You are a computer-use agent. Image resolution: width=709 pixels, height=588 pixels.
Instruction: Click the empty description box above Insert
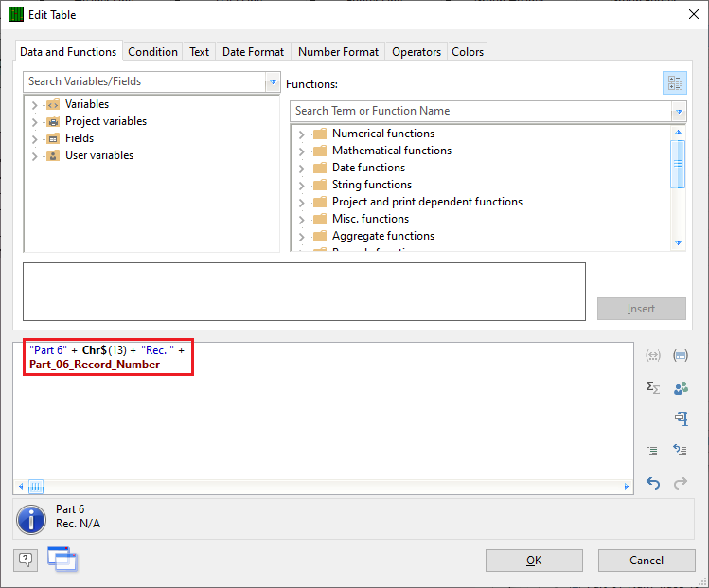point(304,292)
